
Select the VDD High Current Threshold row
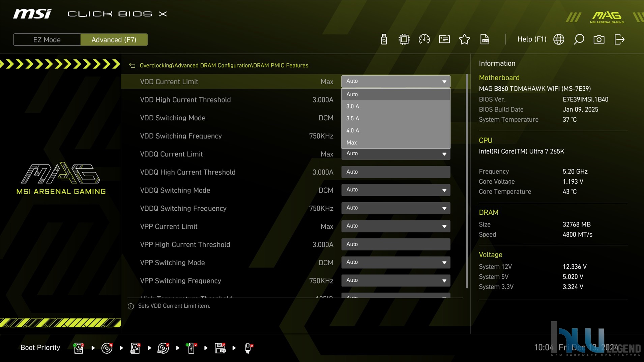tap(293, 100)
